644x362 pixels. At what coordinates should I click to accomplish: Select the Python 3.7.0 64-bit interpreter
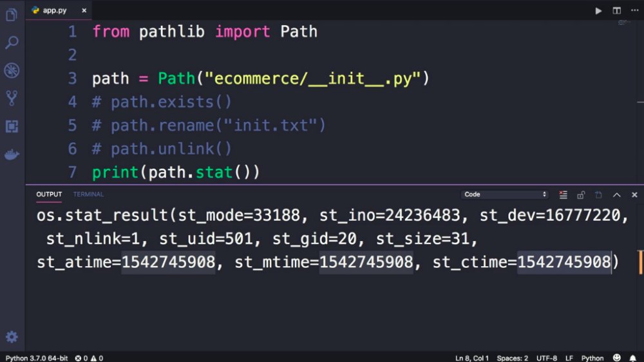37,358
